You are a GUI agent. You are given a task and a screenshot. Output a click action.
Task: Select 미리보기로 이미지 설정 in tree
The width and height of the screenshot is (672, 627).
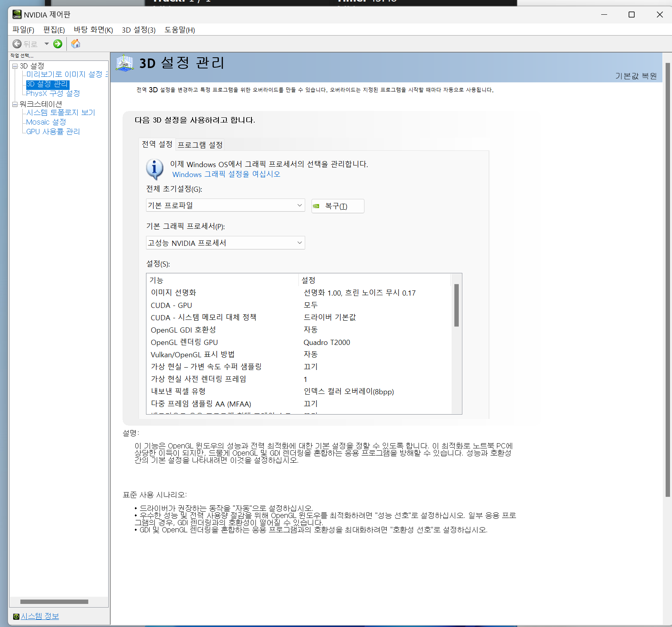(67, 74)
